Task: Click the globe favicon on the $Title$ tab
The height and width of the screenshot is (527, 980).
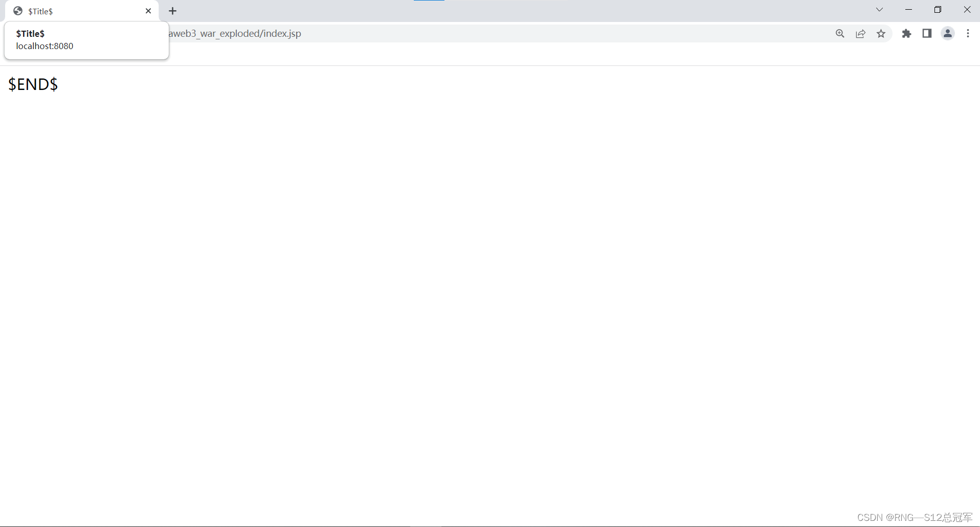Action: coord(17,11)
